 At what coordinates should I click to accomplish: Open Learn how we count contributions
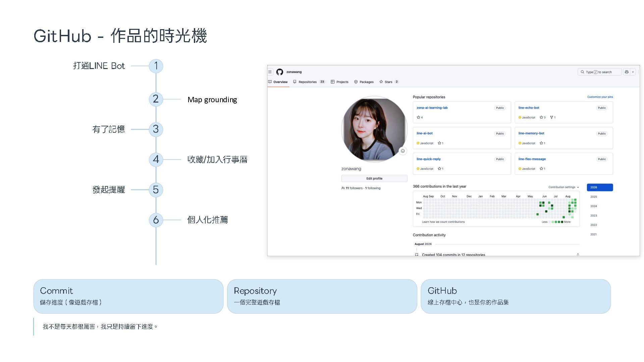443,222
